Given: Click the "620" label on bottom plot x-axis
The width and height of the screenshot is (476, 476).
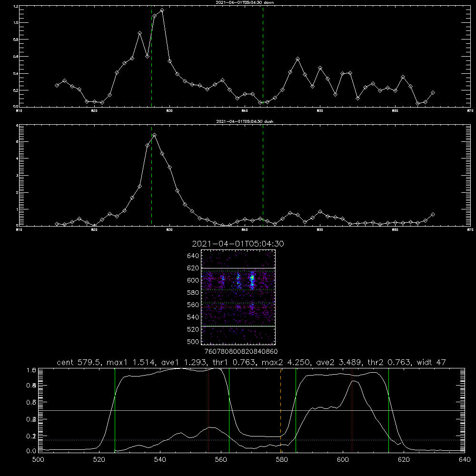Looking at the screenshot, I should [x=404, y=460].
